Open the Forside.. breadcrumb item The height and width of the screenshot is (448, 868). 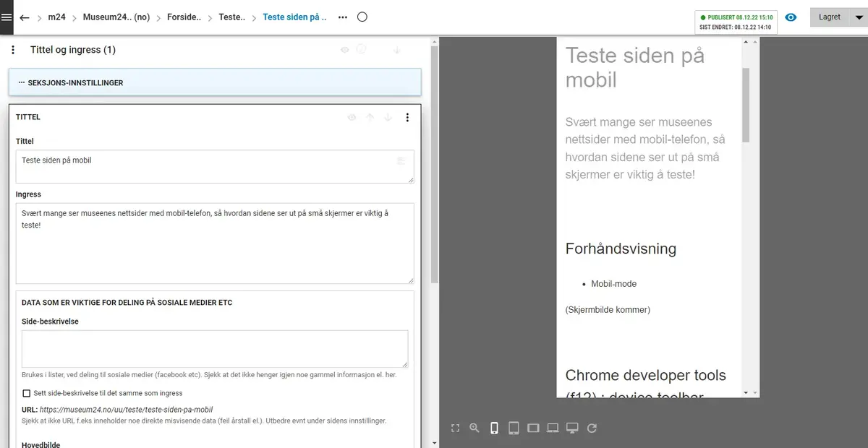coord(184,17)
